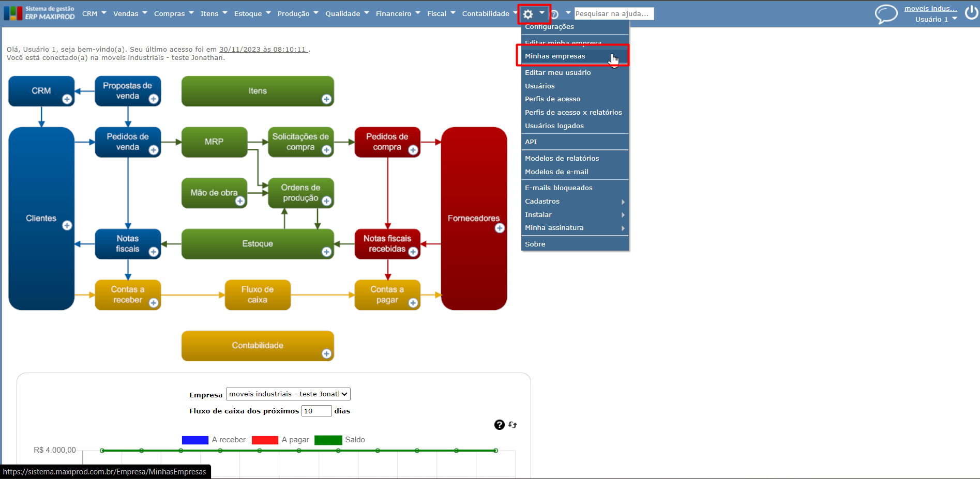Open the settings gear icon
Screen dimensions: 980x479
coord(528,14)
